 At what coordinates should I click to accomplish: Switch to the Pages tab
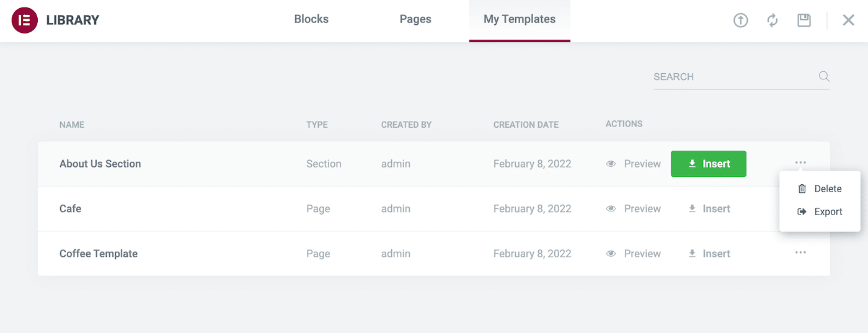click(415, 19)
